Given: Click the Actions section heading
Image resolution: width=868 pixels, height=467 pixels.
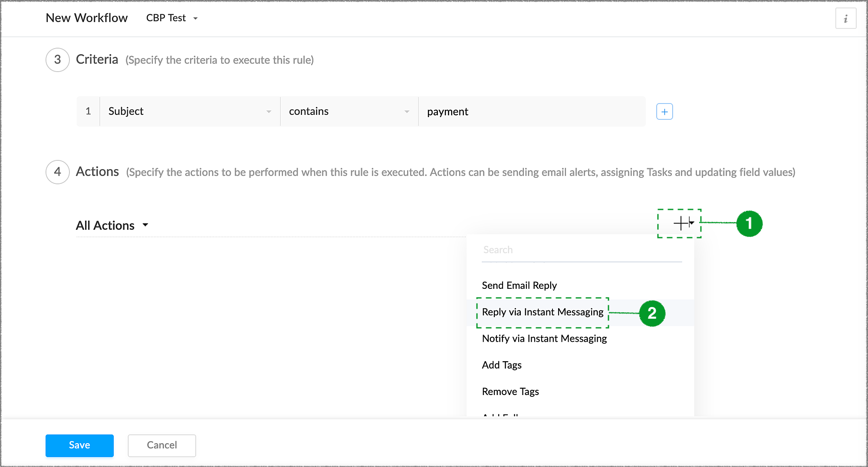Looking at the screenshot, I should tap(97, 172).
